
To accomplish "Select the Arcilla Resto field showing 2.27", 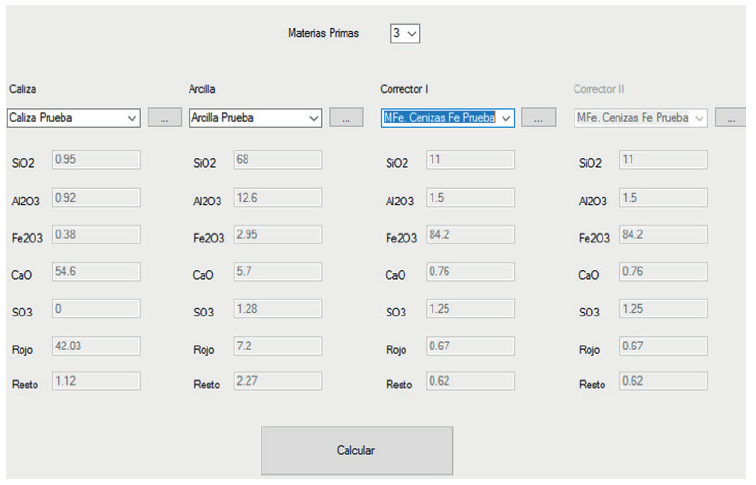I will tap(277, 381).
